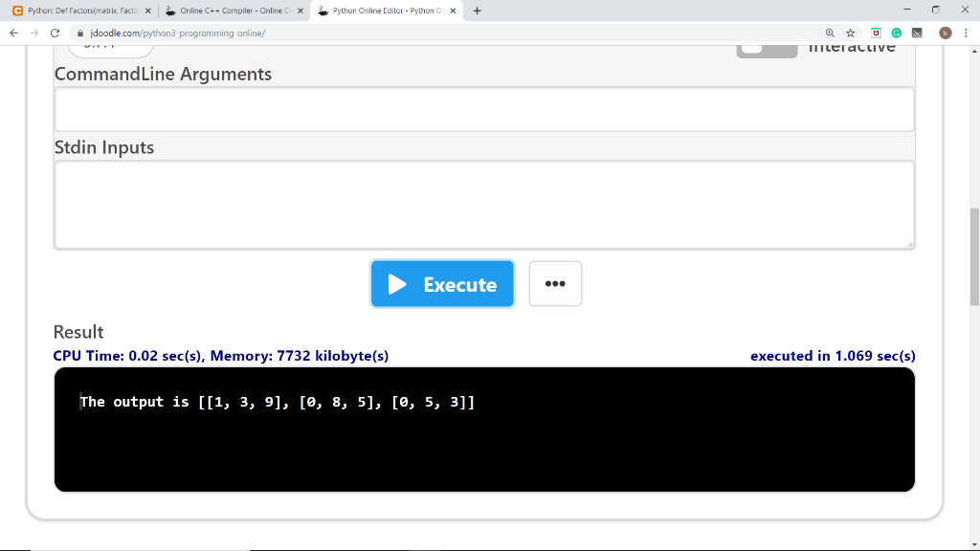Bookmark this page with the star icon
This screenshot has width=980, height=551.
850,33
